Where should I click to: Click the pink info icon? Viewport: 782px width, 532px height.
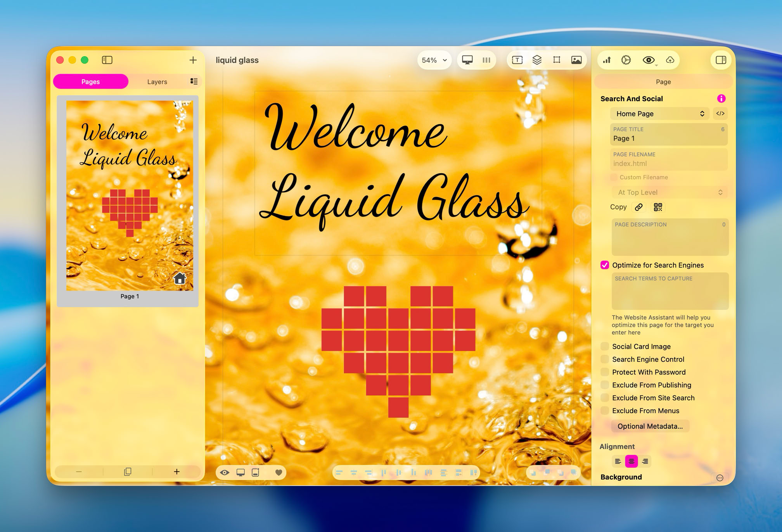[x=721, y=98]
